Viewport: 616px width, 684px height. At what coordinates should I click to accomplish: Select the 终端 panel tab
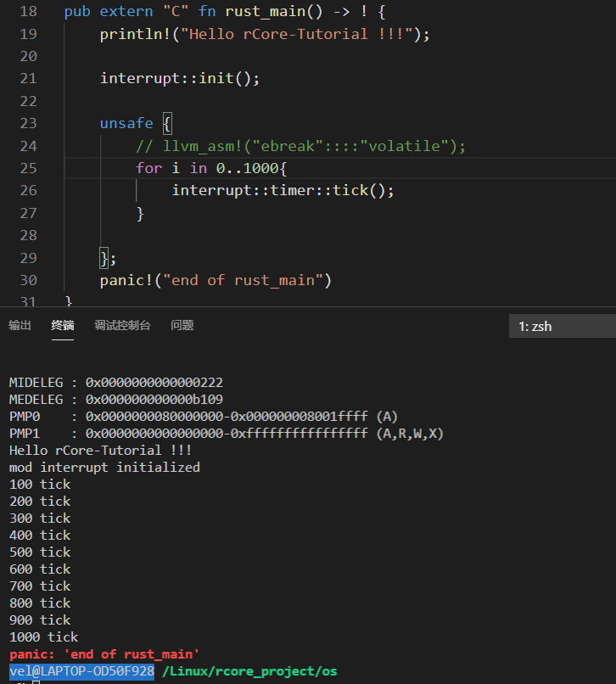click(63, 325)
